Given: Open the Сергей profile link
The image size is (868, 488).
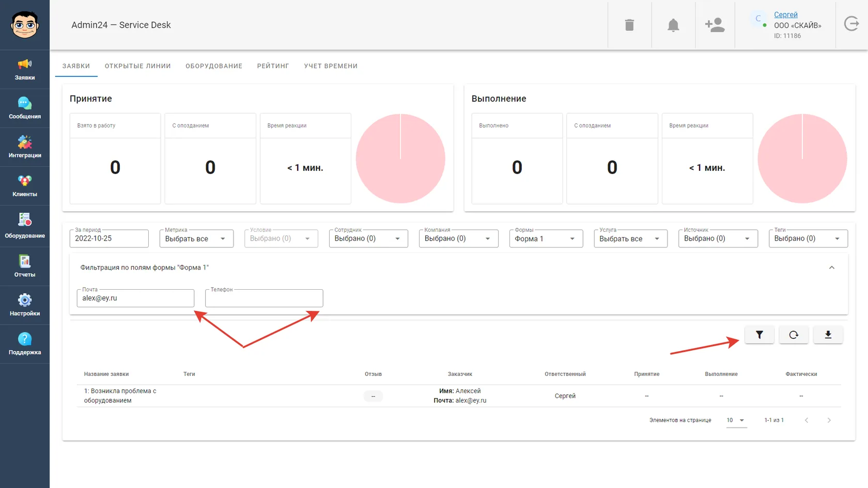Looking at the screenshot, I should coord(785,14).
